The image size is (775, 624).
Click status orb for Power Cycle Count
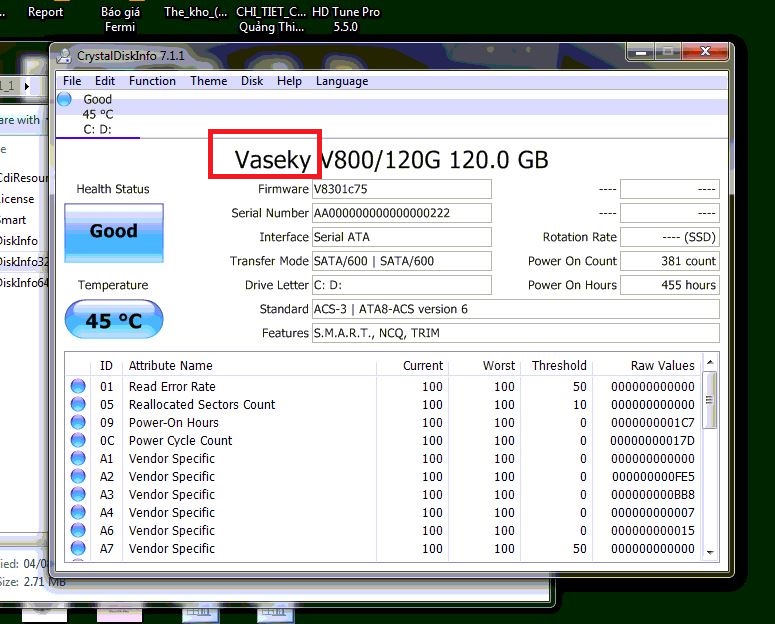[x=78, y=440]
